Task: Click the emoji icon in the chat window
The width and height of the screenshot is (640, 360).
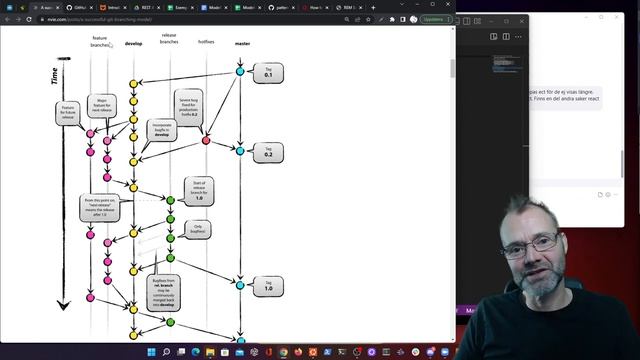Action: (x=608, y=195)
